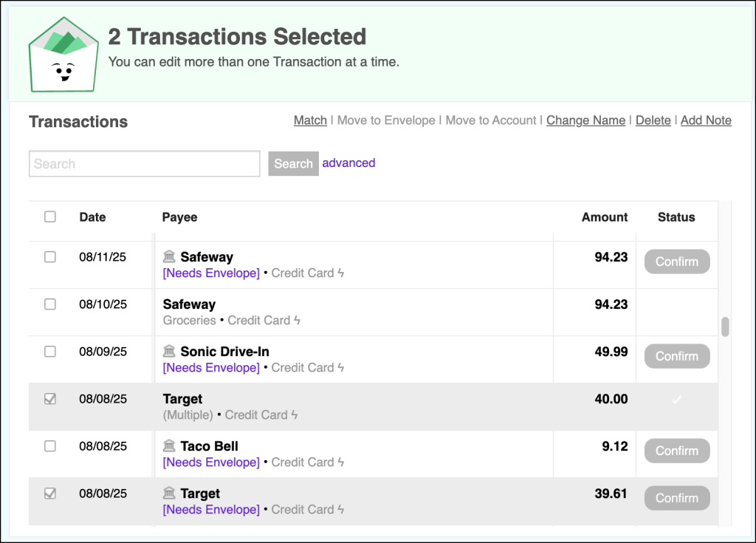Image resolution: width=756 pixels, height=543 pixels.
Task: Click the date 08/10/25
Action: [103, 304]
